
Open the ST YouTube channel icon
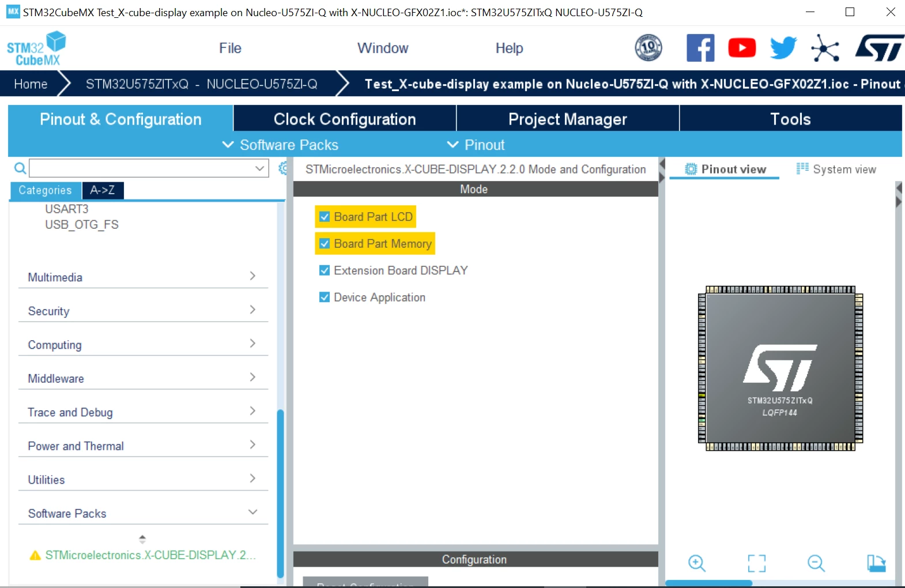tap(742, 48)
